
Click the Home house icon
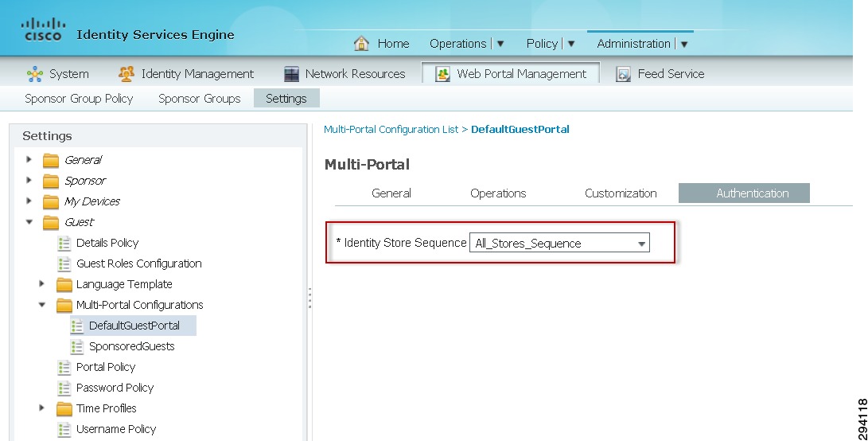click(x=361, y=43)
